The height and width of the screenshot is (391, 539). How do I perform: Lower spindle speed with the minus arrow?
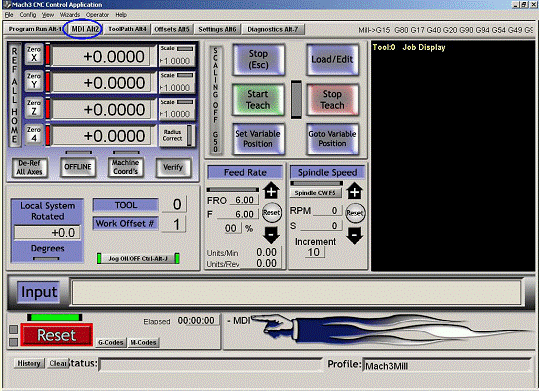click(x=354, y=236)
